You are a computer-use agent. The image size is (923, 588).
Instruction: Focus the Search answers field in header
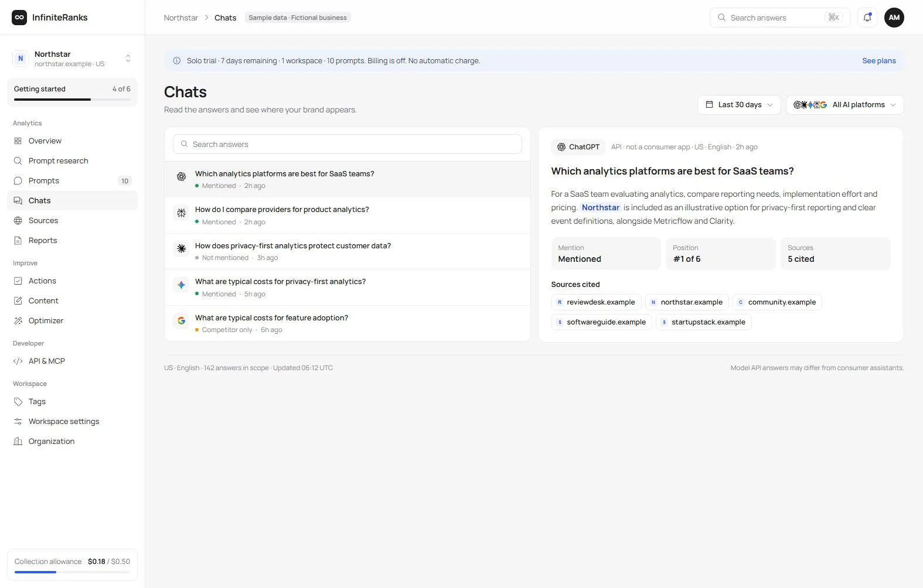779,18
